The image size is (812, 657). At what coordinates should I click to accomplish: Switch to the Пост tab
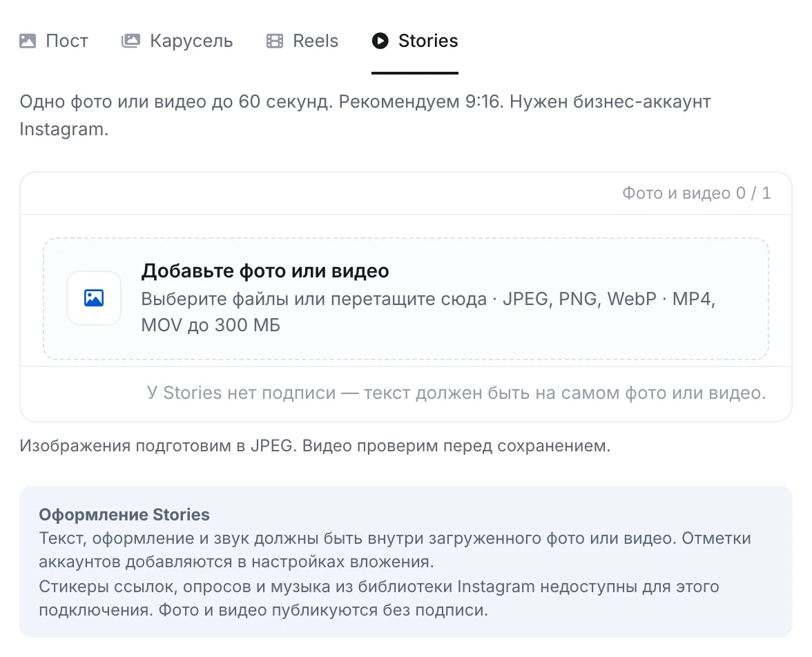point(54,41)
